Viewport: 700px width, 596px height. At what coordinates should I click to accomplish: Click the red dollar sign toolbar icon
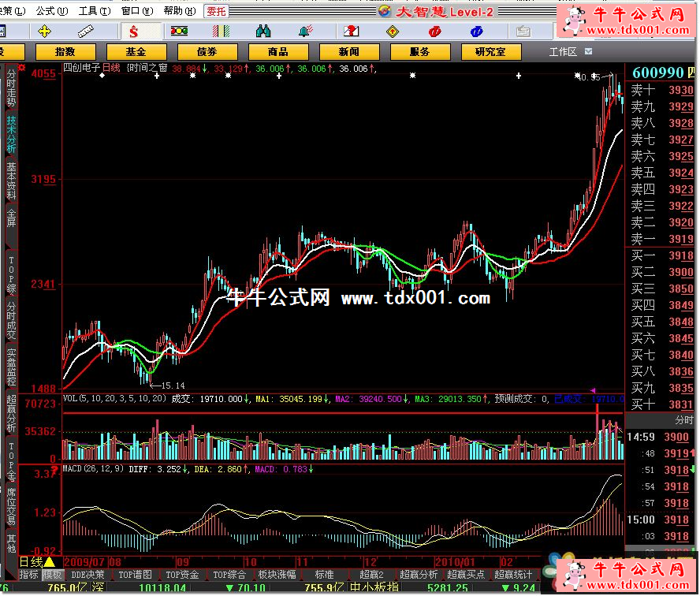(x=133, y=32)
